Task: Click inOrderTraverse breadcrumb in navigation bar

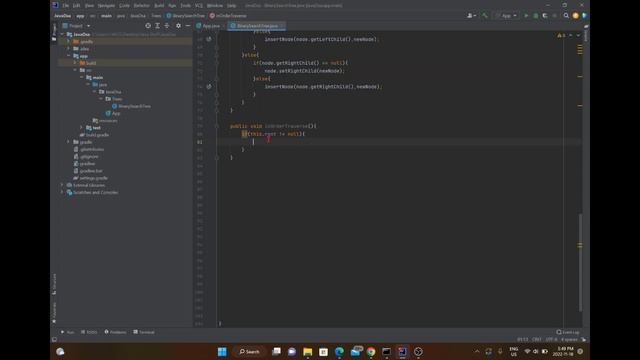Action: 228,16
